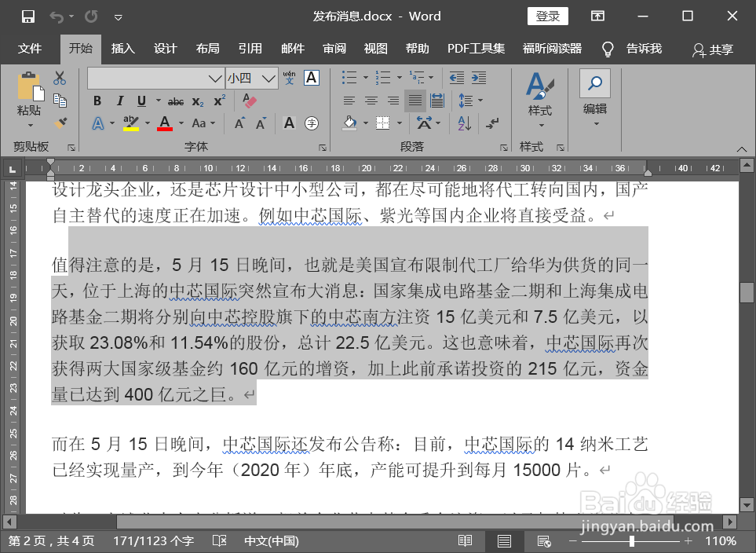Screen dimensions: 756x553
Task: Center the paragraph text
Action: click(x=371, y=101)
